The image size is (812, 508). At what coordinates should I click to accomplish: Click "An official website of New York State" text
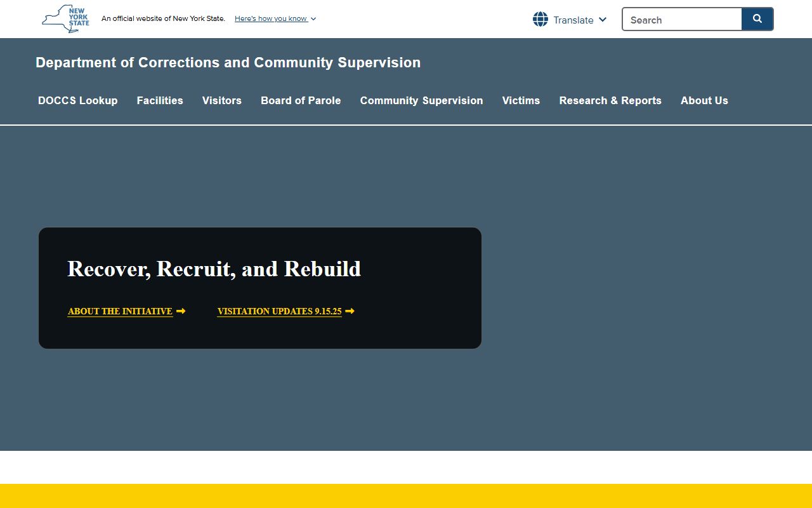point(163,18)
